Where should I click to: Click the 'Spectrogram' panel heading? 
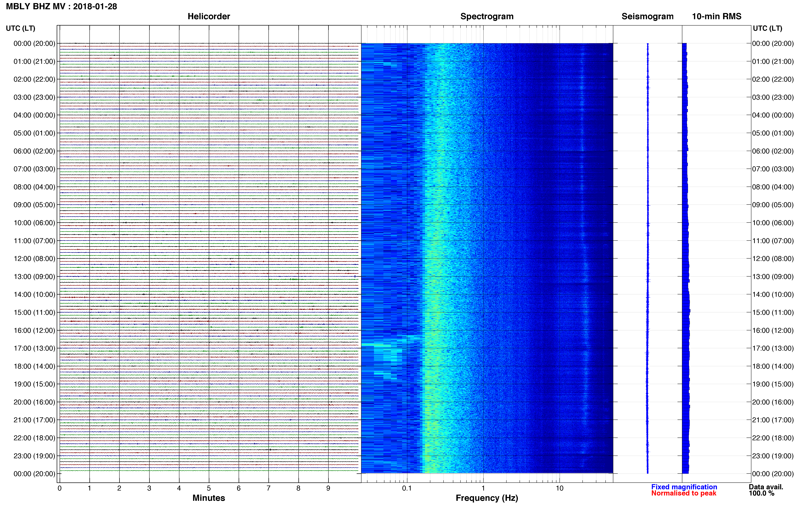pos(487,16)
